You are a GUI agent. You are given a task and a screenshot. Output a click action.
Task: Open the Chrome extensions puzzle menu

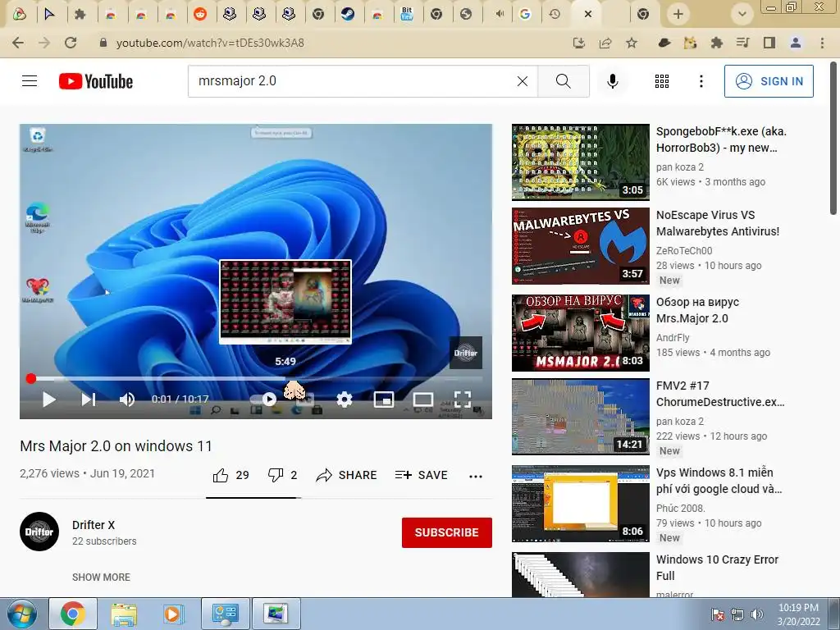(x=717, y=43)
